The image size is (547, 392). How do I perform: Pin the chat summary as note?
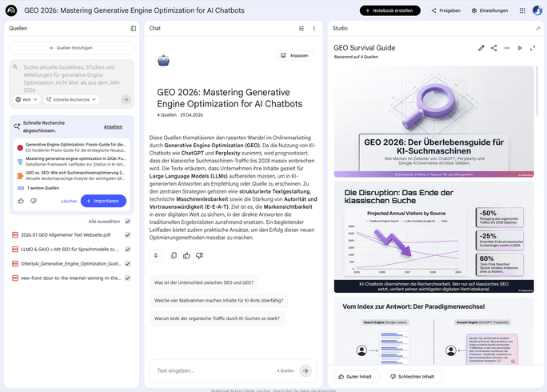click(x=156, y=255)
